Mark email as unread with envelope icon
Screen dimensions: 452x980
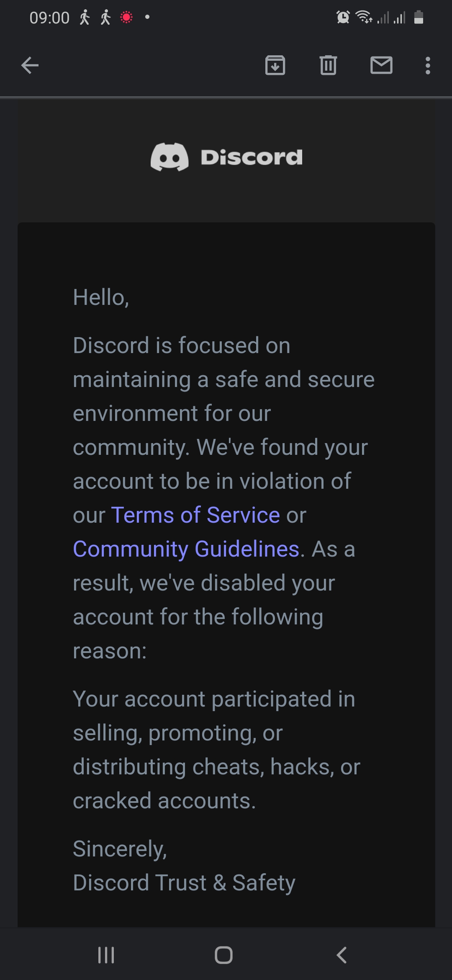pos(381,65)
